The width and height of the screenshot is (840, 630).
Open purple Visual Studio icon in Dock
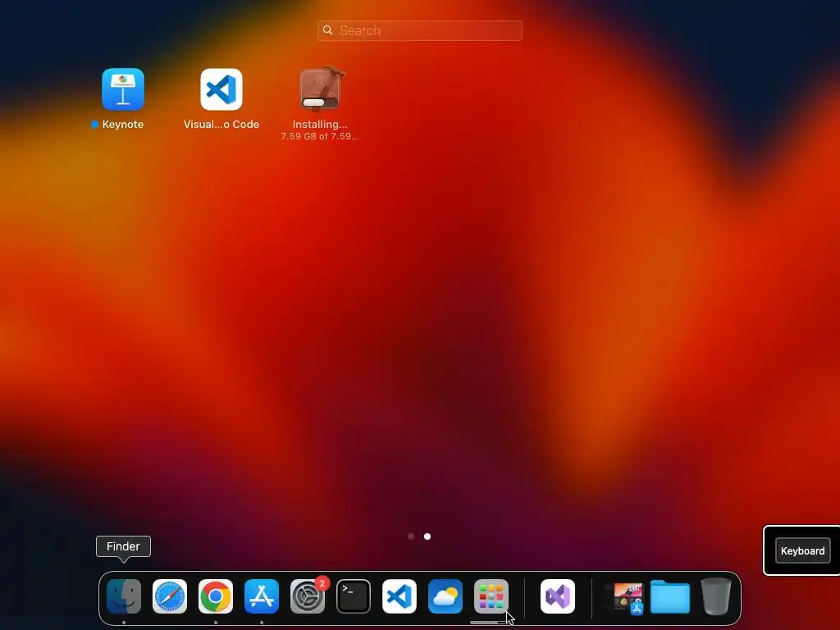click(558, 596)
